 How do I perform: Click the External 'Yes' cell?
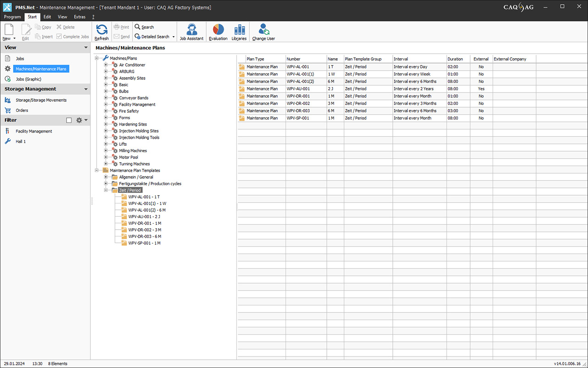(481, 89)
